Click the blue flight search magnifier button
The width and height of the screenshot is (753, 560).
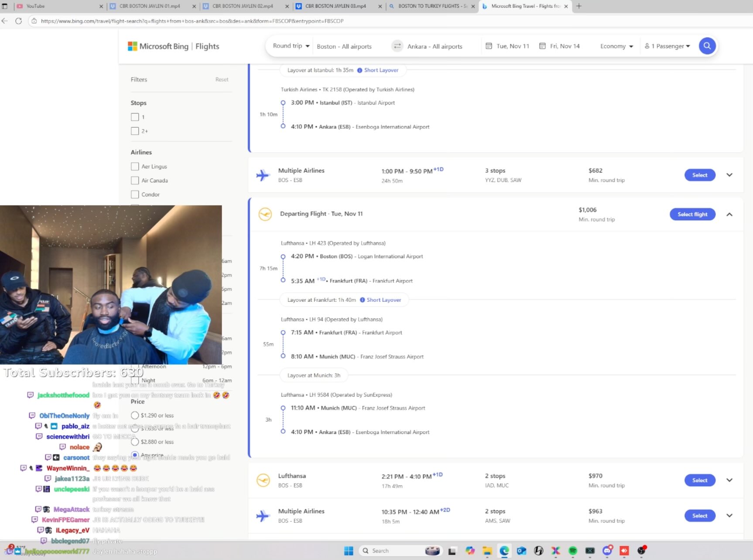(707, 46)
